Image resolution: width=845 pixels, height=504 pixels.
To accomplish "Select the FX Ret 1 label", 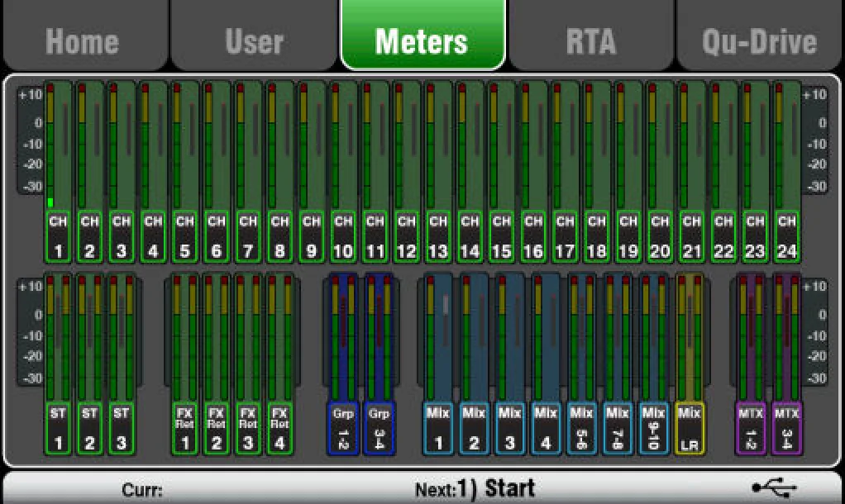I will 184,429.
